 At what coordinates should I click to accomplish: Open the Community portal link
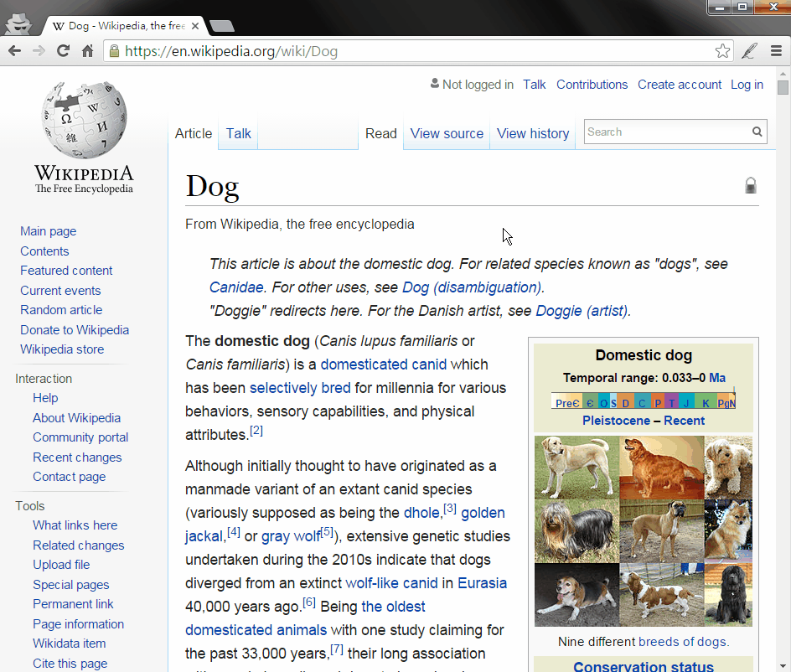coord(80,437)
